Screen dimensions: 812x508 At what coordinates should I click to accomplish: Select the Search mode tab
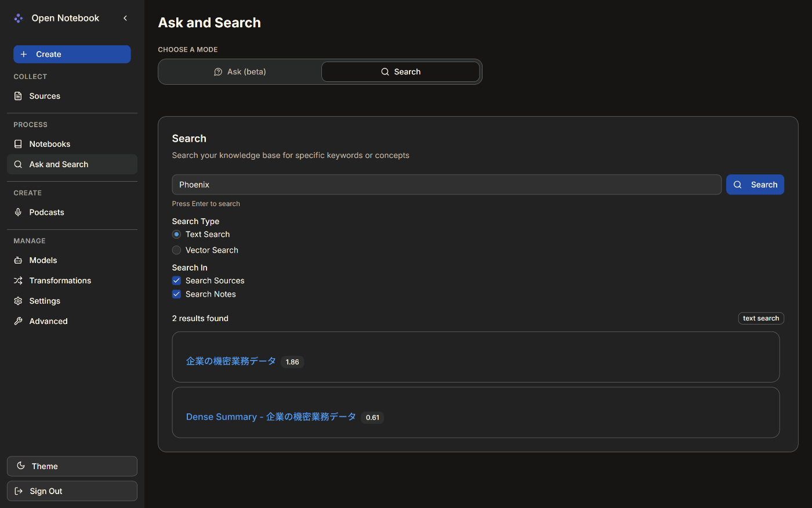coord(400,72)
